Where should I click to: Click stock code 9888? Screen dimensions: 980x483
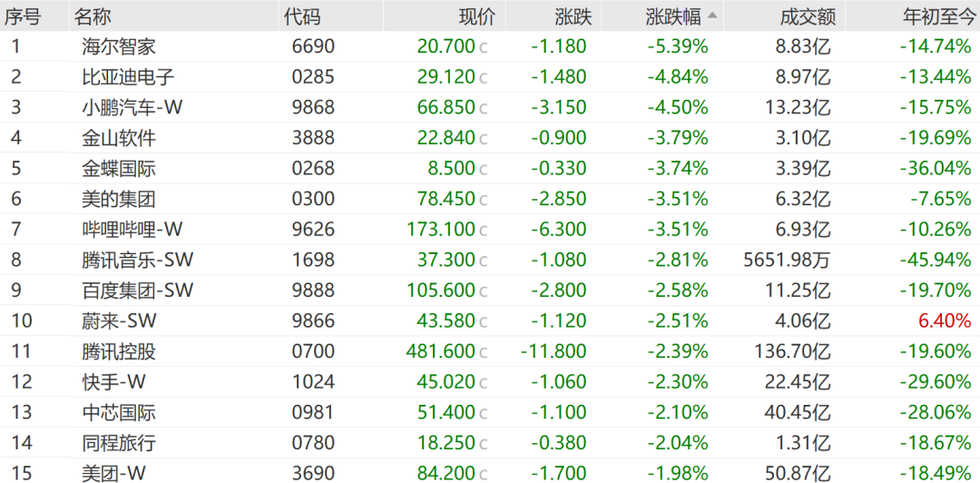pyautogui.click(x=313, y=291)
